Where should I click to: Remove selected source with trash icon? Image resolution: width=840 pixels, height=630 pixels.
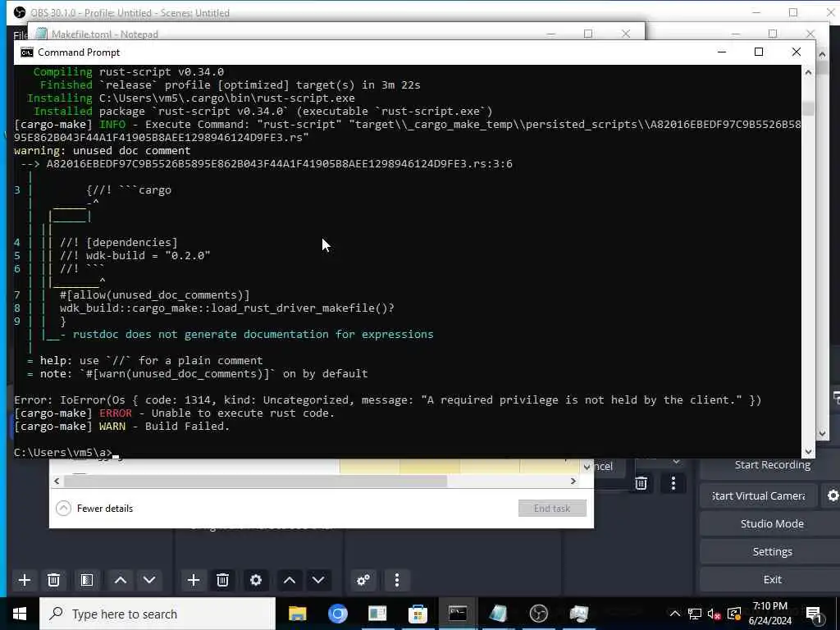point(223,580)
